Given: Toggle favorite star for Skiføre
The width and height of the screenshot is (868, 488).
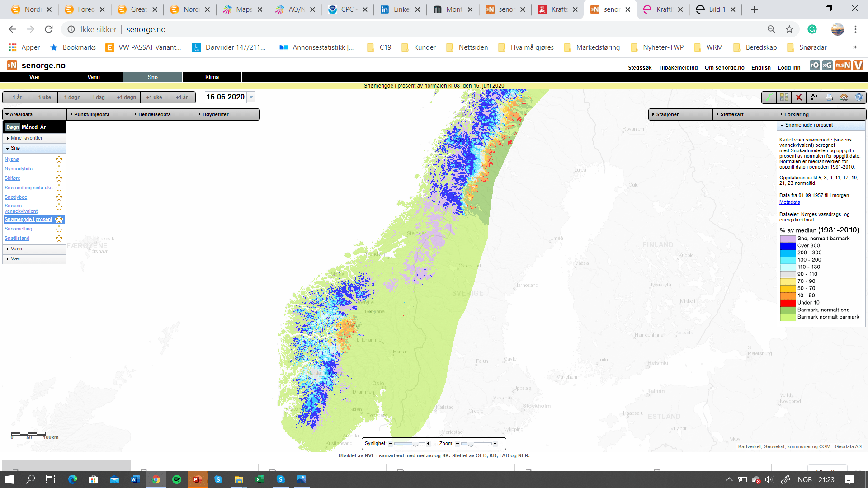Looking at the screenshot, I should pos(59,178).
